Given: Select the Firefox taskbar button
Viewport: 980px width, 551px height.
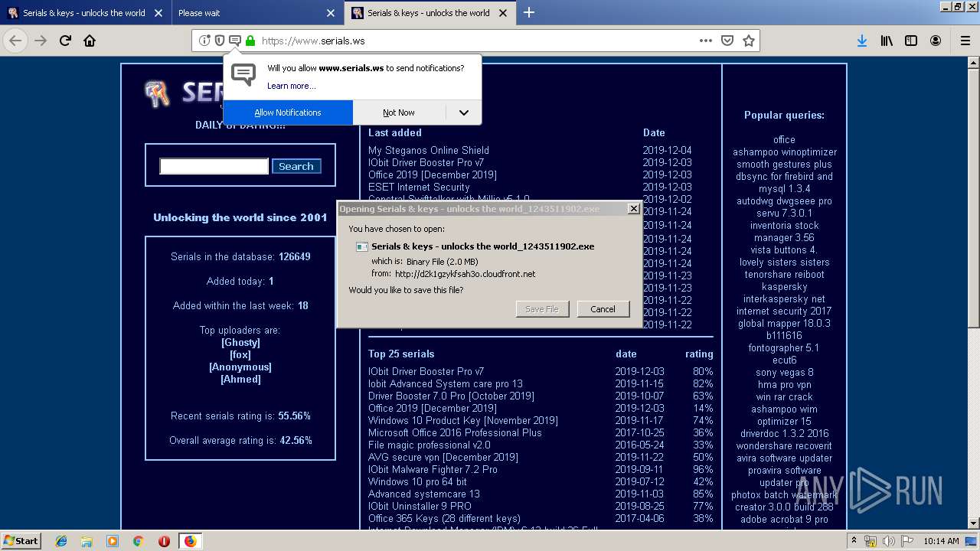Looking at the screenshot, I should (x=190, y=541).
